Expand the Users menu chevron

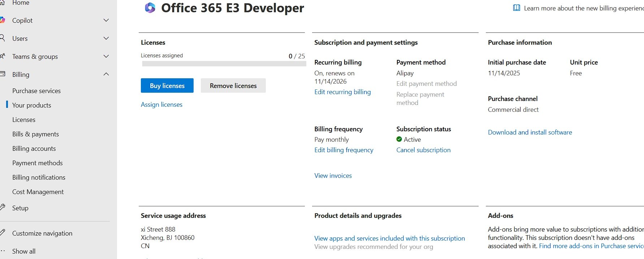106,38
